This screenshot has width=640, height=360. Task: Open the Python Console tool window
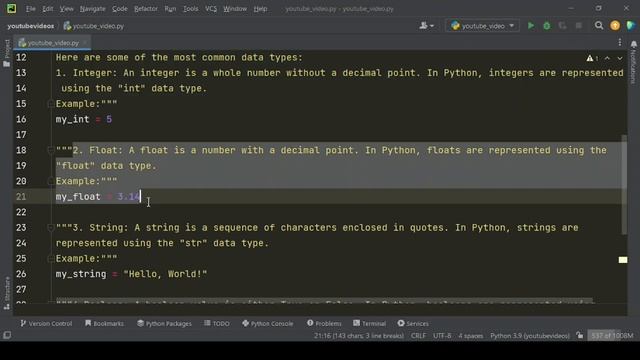[267, 323]
